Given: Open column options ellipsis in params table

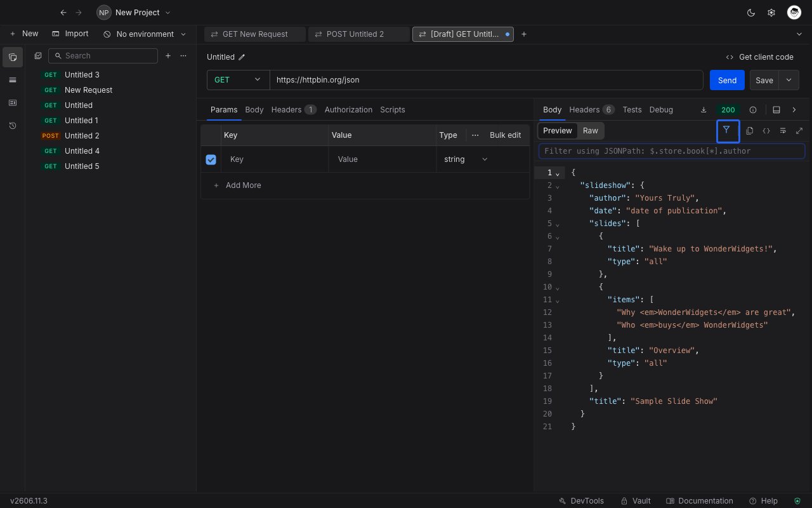Looking at the screenshot, I should (475, 135).
